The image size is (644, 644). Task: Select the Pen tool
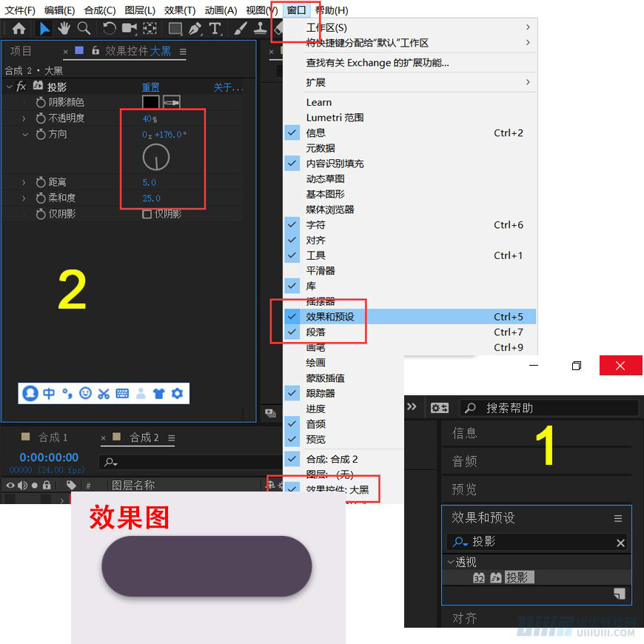(x=195, y=30)
